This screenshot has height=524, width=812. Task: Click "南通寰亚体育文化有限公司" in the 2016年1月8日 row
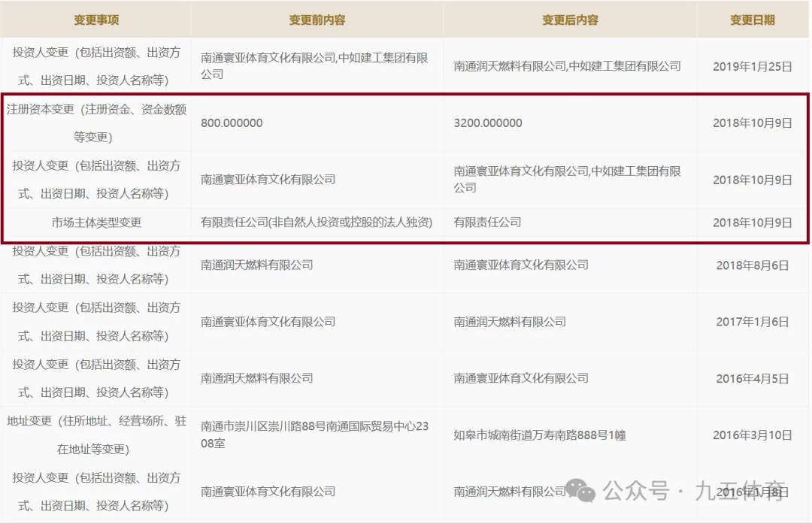[x=268, y=492]
